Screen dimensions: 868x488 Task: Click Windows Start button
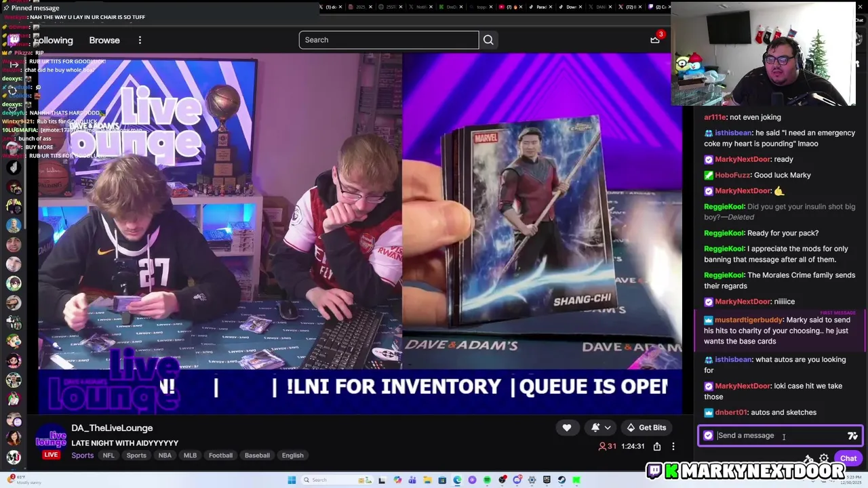292,480
